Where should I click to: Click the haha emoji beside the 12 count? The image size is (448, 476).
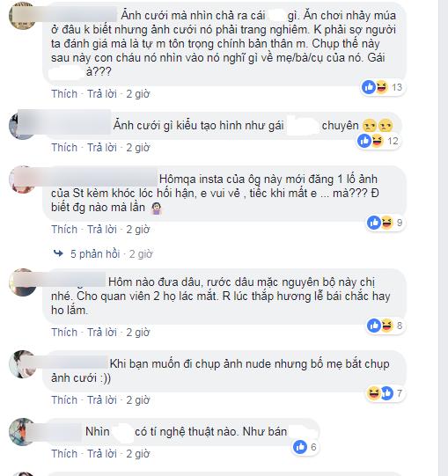[x=378, y=141]
